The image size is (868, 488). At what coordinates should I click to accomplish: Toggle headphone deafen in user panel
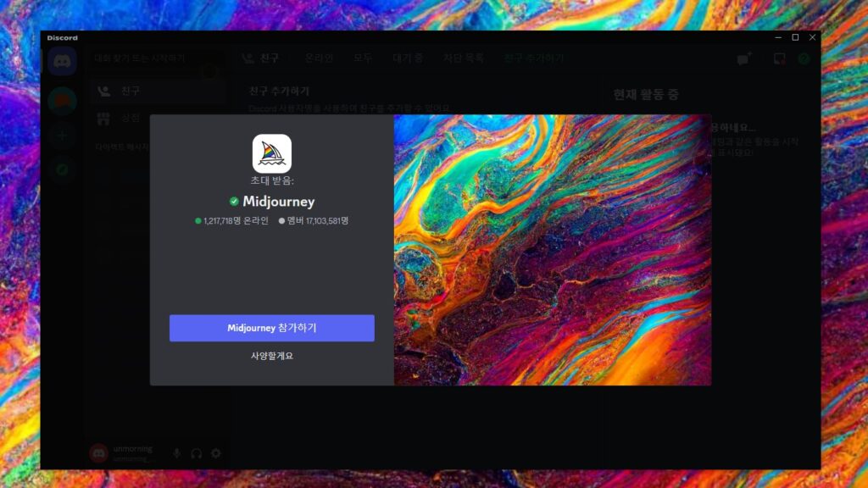pos(197,454)
